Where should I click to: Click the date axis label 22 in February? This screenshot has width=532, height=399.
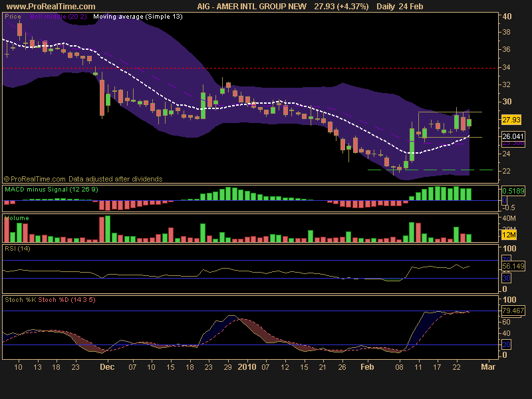tap(457, 367)
